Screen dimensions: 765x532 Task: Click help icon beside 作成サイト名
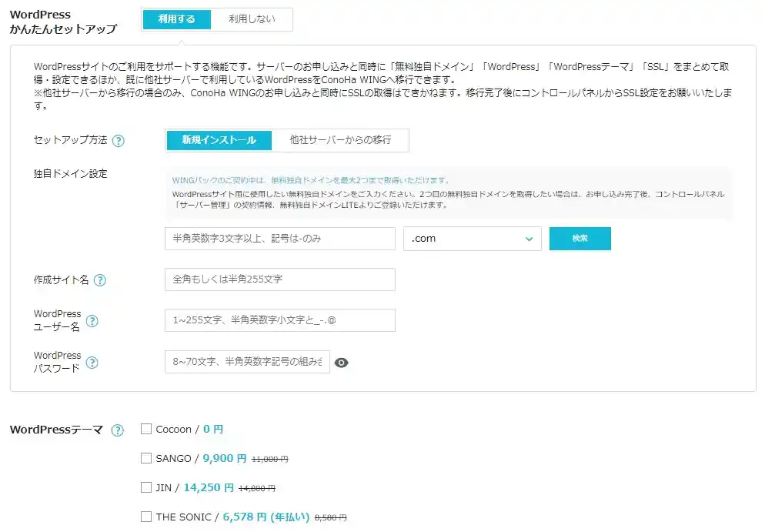[100, 280]
